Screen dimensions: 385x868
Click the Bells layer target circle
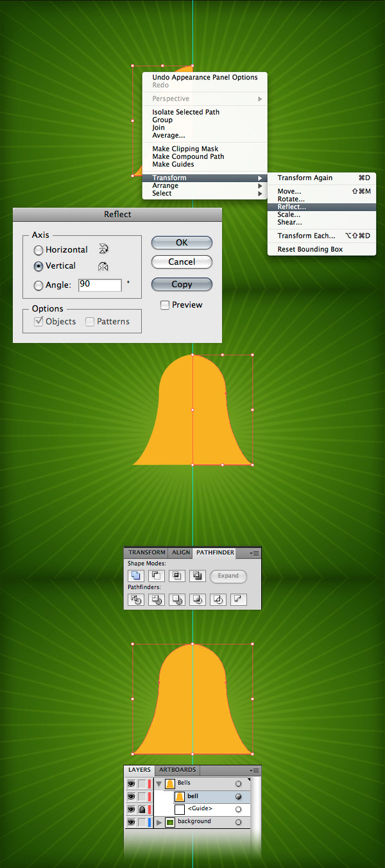click(239, 783)
